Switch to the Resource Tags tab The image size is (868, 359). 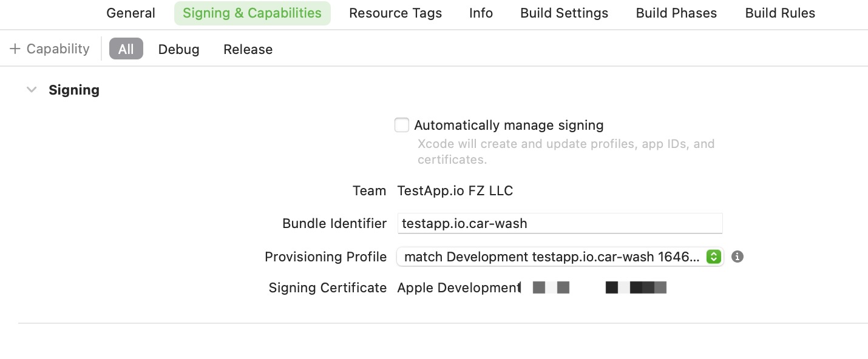395,13
